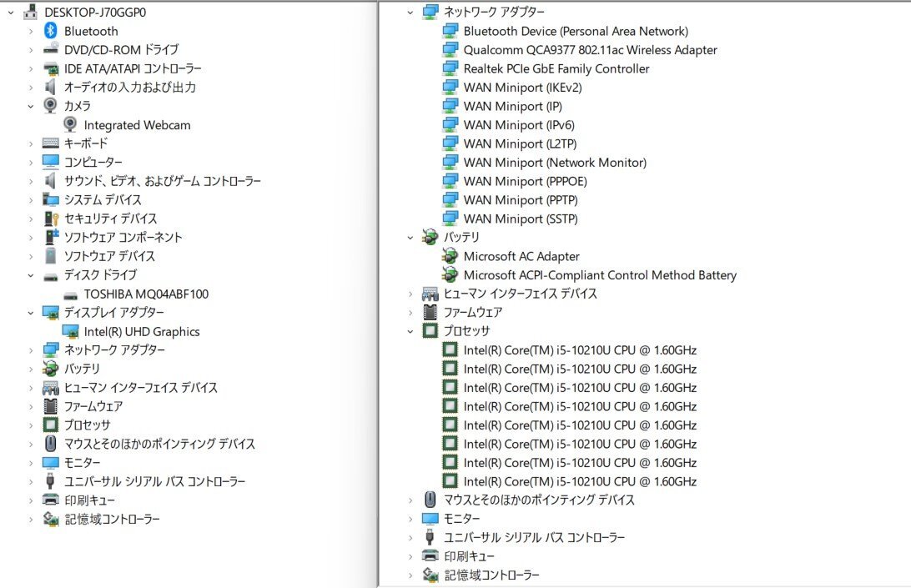Select the WAN Miniport (IP) entry
Screen dimensions: 911x588
tap(512, 106)
